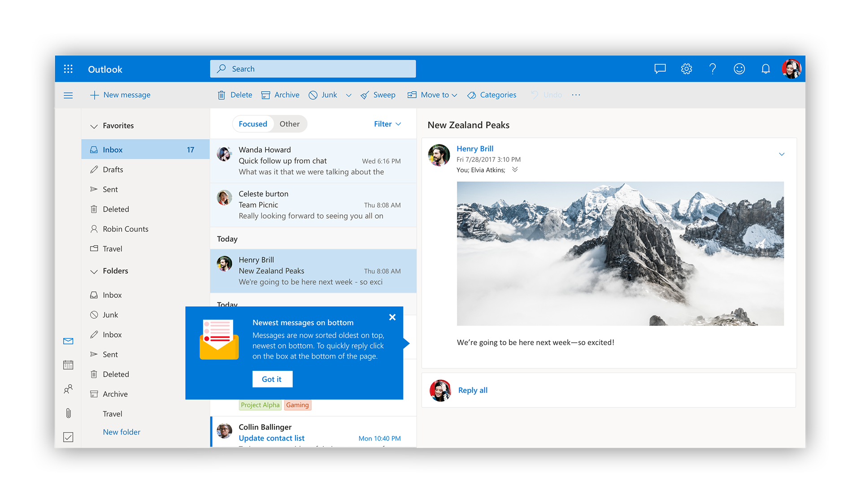Open more toolbar options ellipsis
The image size is (861, 504).
[x=576, y=95]
